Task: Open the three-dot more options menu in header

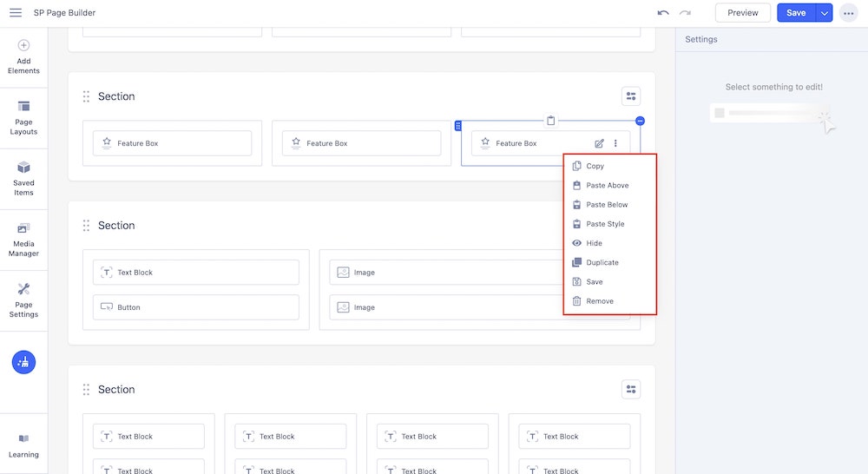Action: [848, 13]
